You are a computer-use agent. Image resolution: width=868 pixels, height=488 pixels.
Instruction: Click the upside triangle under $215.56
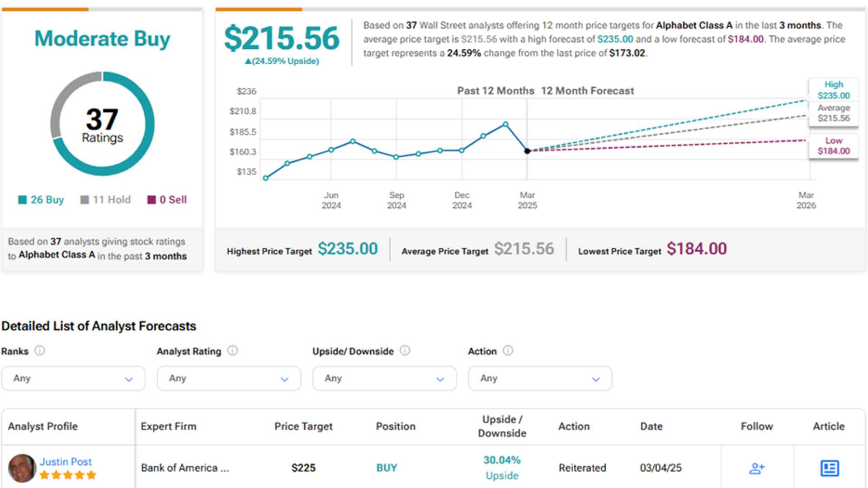(x=248, y=61)
